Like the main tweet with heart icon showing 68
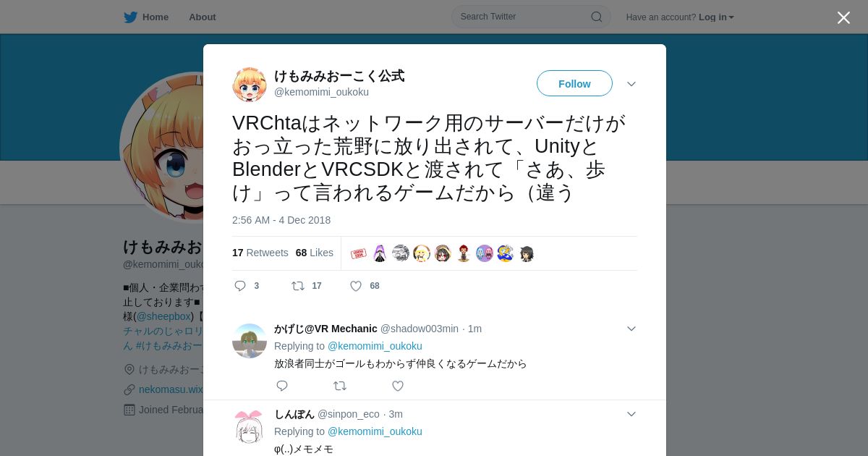The width and height of the screenshot is (868, 456). click(x=356, y=286)
